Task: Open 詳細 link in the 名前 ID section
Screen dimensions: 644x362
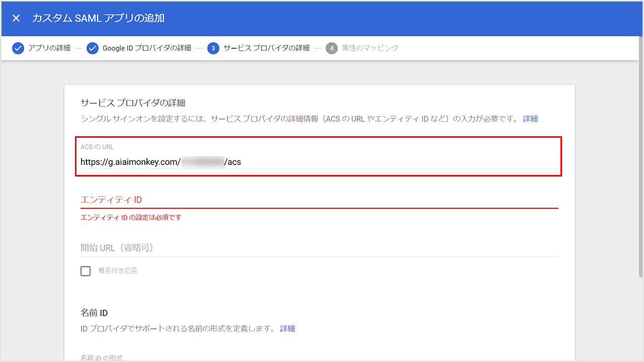Action: click(287, 328)
